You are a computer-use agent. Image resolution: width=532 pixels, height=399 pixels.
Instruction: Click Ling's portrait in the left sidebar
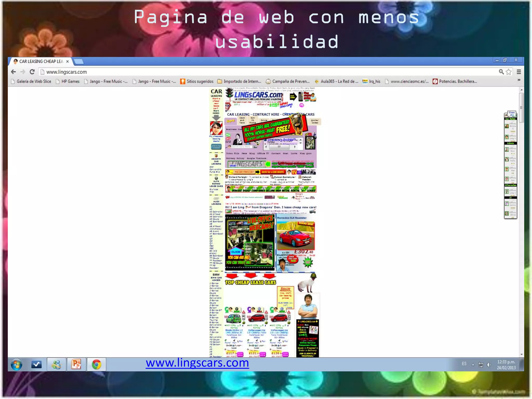(x=216, y=128)
